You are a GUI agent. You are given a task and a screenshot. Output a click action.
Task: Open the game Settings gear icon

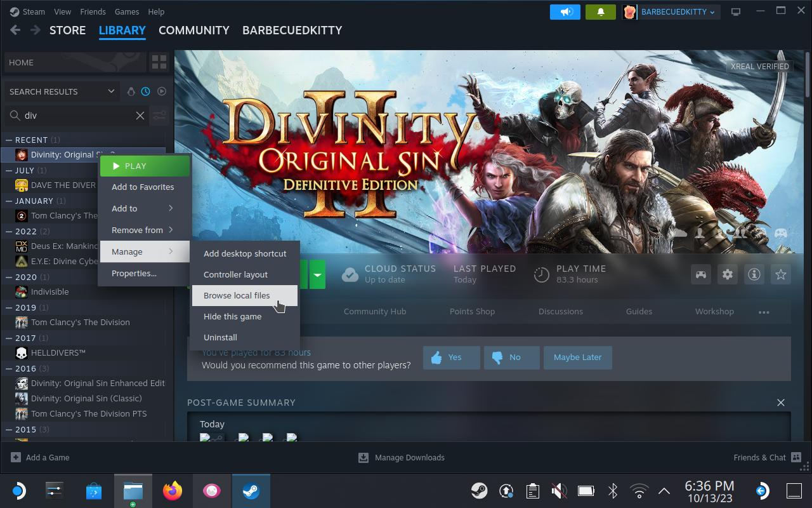pos(727,274)
